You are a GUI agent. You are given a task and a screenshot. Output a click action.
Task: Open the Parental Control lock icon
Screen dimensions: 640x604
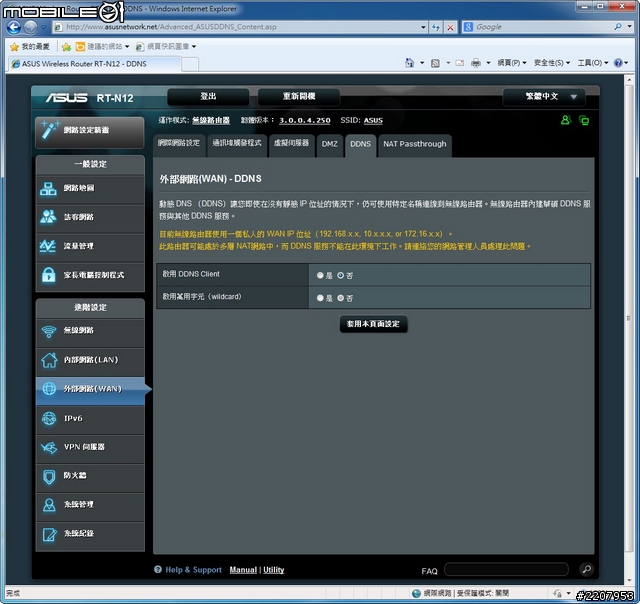49,275
